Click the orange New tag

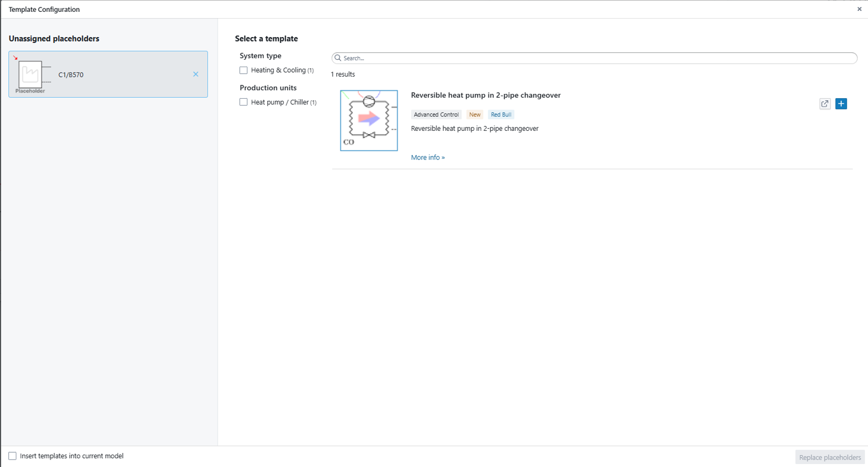pos(474,115)
